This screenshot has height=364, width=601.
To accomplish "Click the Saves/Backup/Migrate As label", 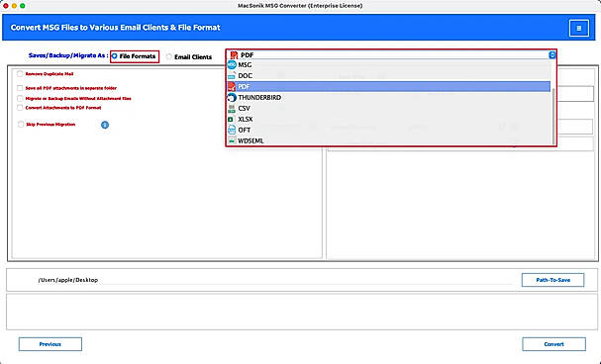I will coord(68,55).
